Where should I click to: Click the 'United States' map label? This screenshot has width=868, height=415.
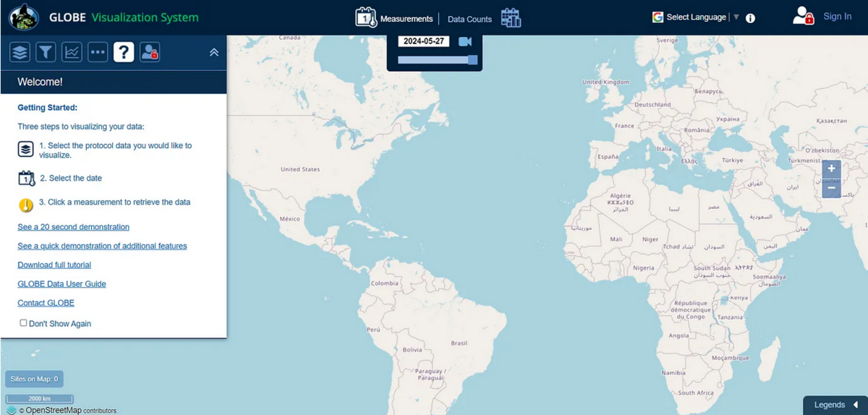point(300,169)
